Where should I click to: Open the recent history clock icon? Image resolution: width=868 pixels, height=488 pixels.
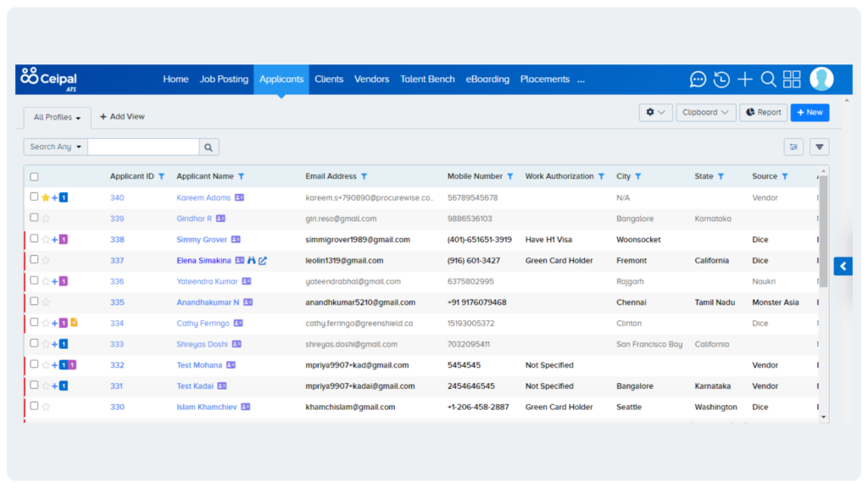721,80
